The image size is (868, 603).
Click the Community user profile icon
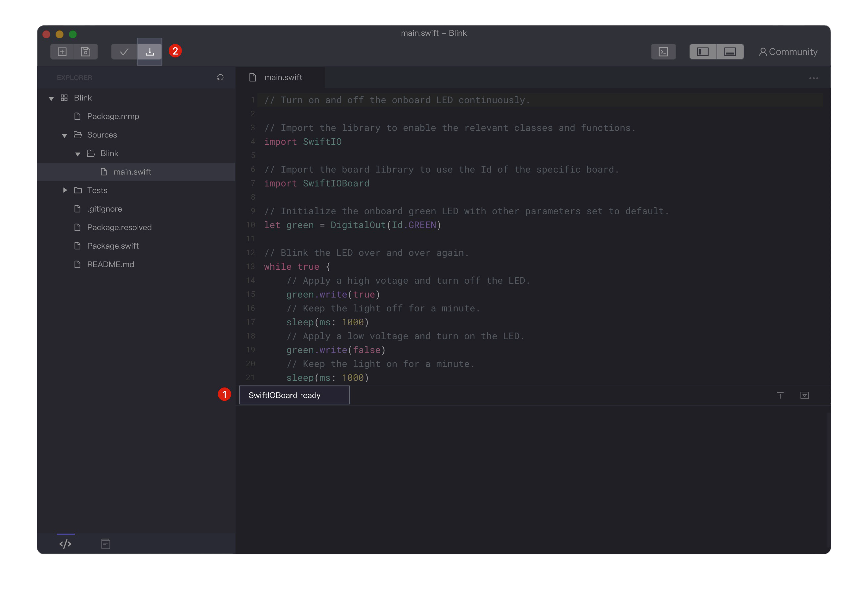coord(763,52)
